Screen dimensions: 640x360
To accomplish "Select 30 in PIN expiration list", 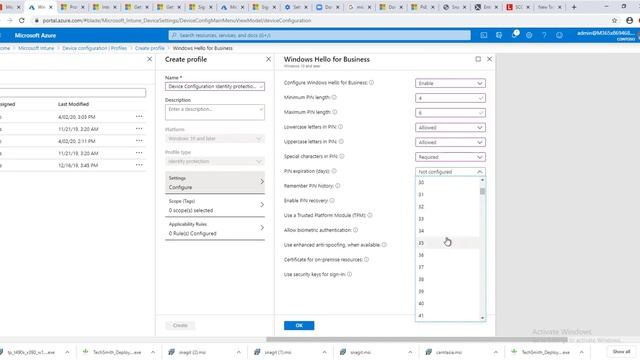I will 447,182.
